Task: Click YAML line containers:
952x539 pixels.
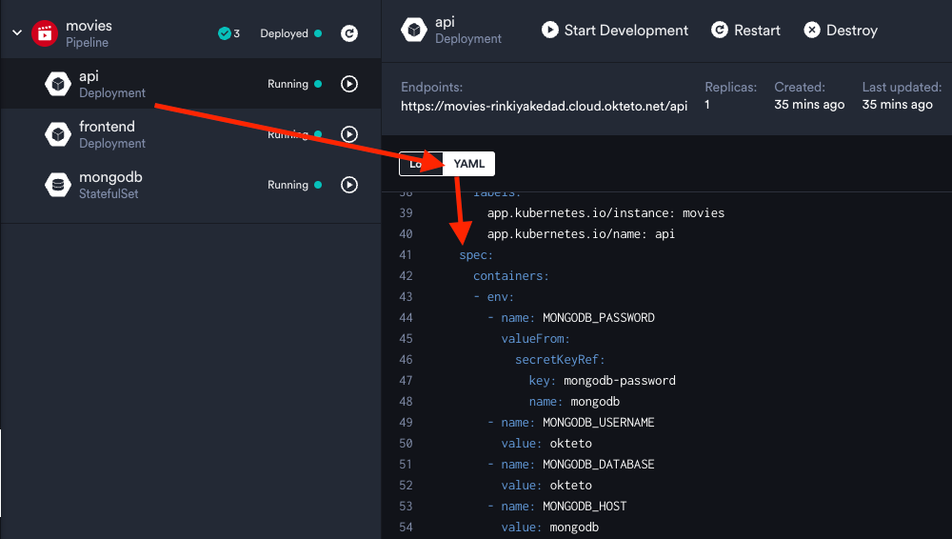Action: (511, 276)
